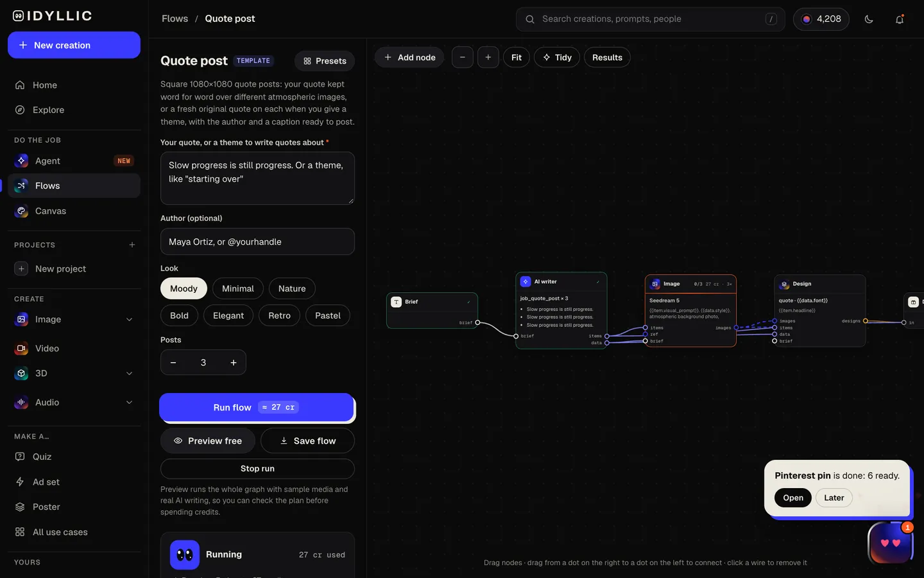
Task: Click Open on the Pinterest pin notification
Action: click(x=792, y=498)
